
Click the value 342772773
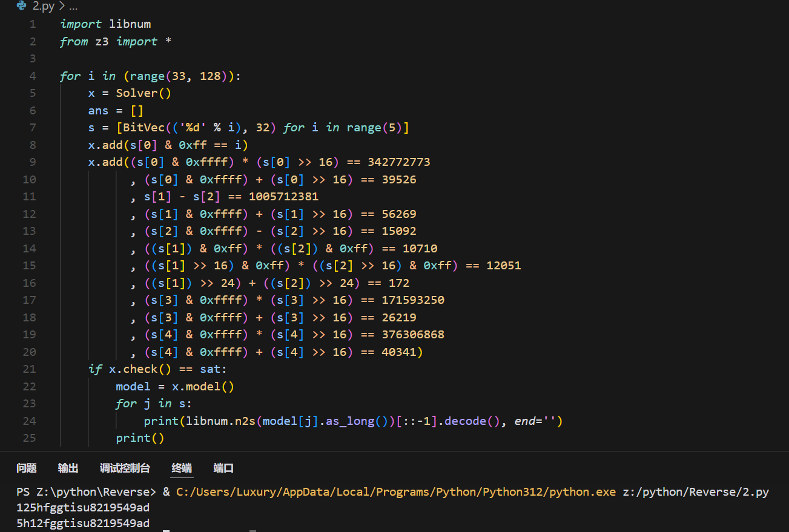tap(399, 162)
